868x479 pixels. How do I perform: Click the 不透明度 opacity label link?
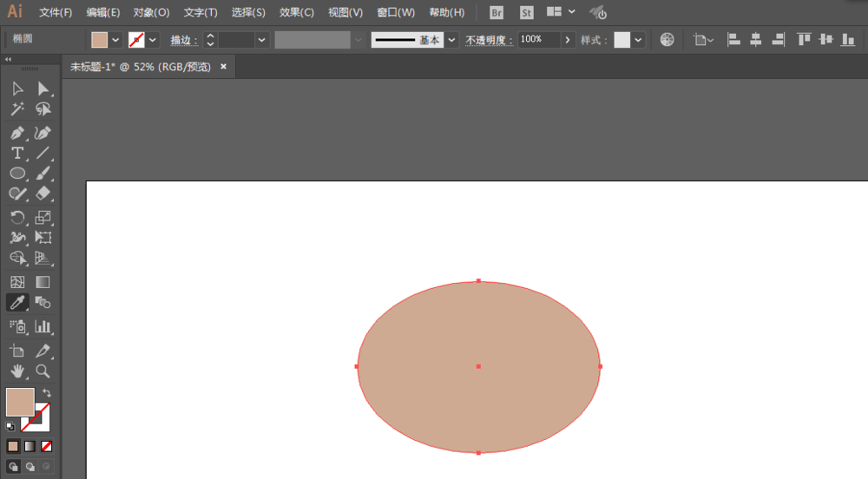489,40
